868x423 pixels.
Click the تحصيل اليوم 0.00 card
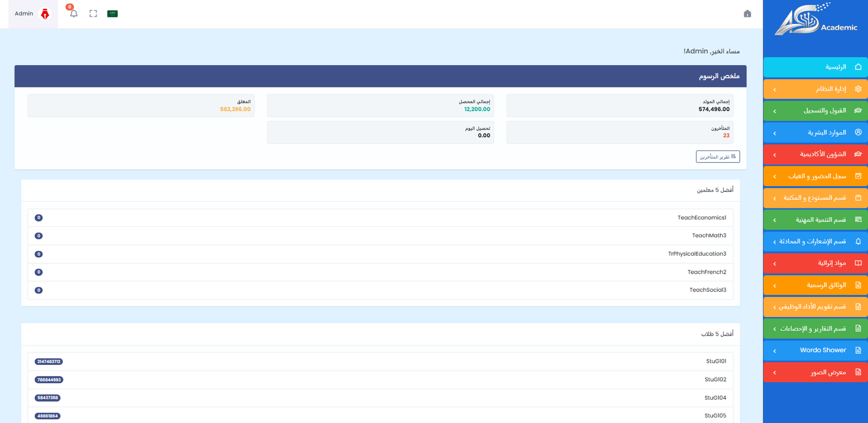pos(380,132)
